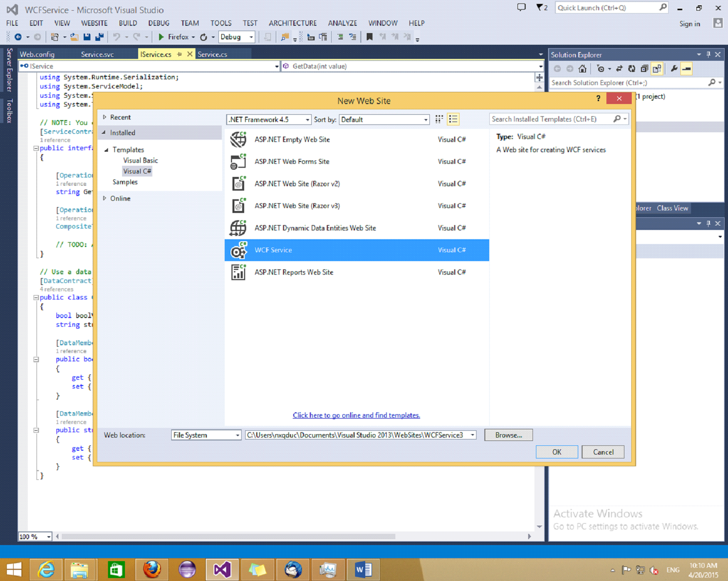Click the Browse button for web location
728x581 pixels.
point(508,435)
